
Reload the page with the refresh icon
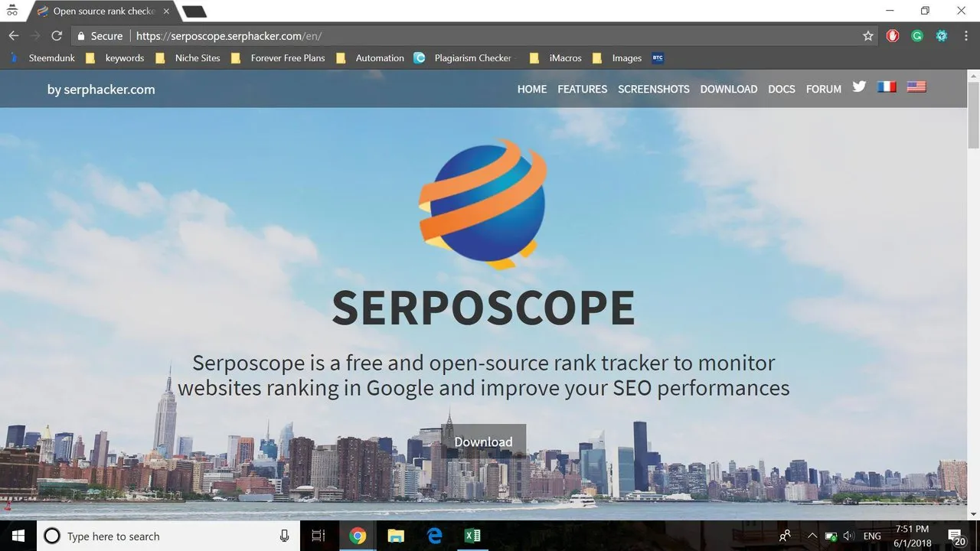(57, 36)
